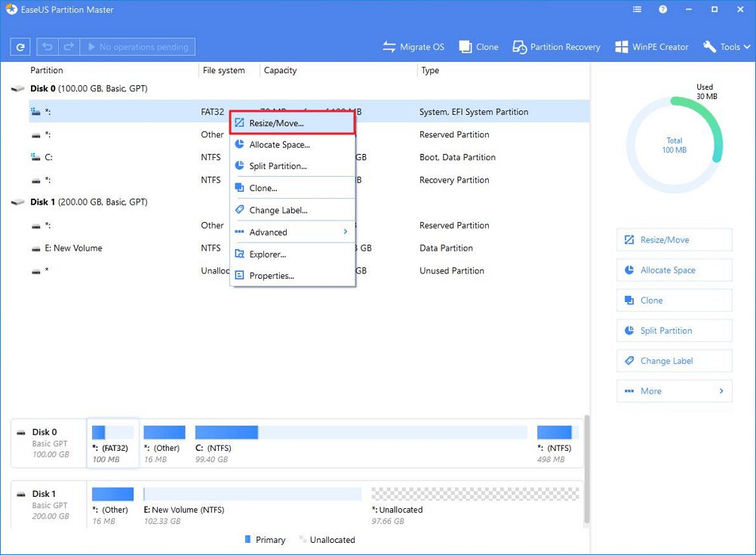
Task: Select Disk 0 16 MB Other block in map
Action: tap(164, 444)
